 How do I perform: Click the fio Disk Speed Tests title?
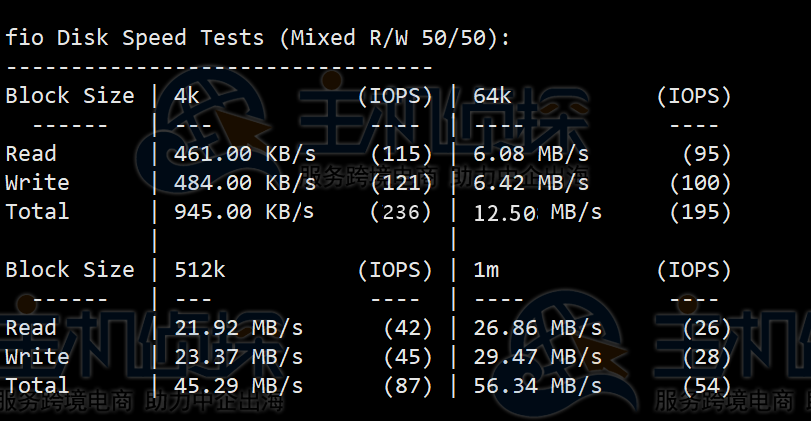tap(258, 38)
